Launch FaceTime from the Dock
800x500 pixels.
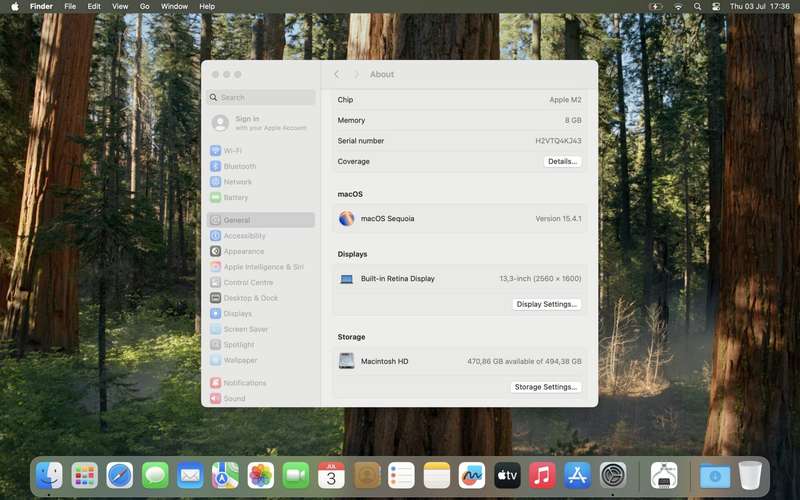296,476
